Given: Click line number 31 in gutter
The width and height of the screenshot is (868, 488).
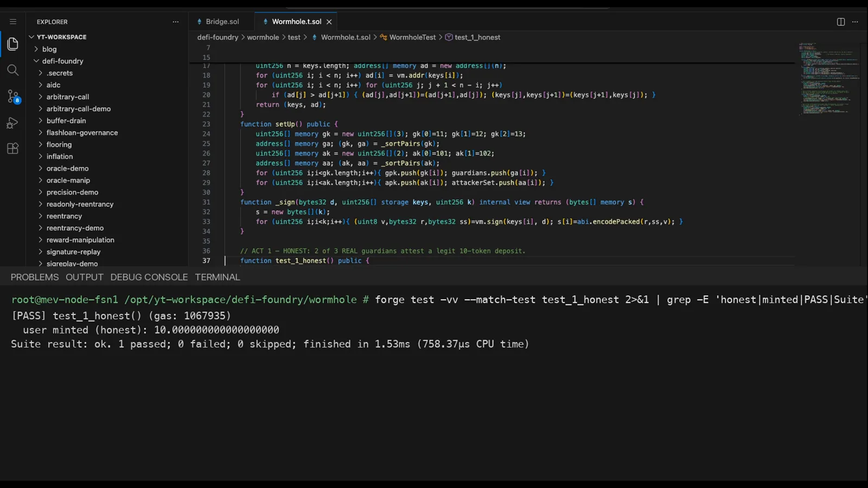Looking at the screenshot, I should click(206, 202).
